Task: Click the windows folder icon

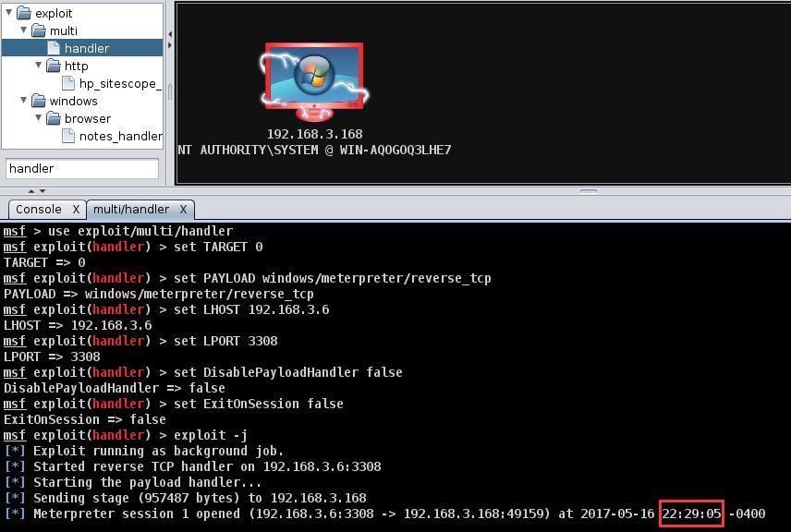Action: [39, 101]
